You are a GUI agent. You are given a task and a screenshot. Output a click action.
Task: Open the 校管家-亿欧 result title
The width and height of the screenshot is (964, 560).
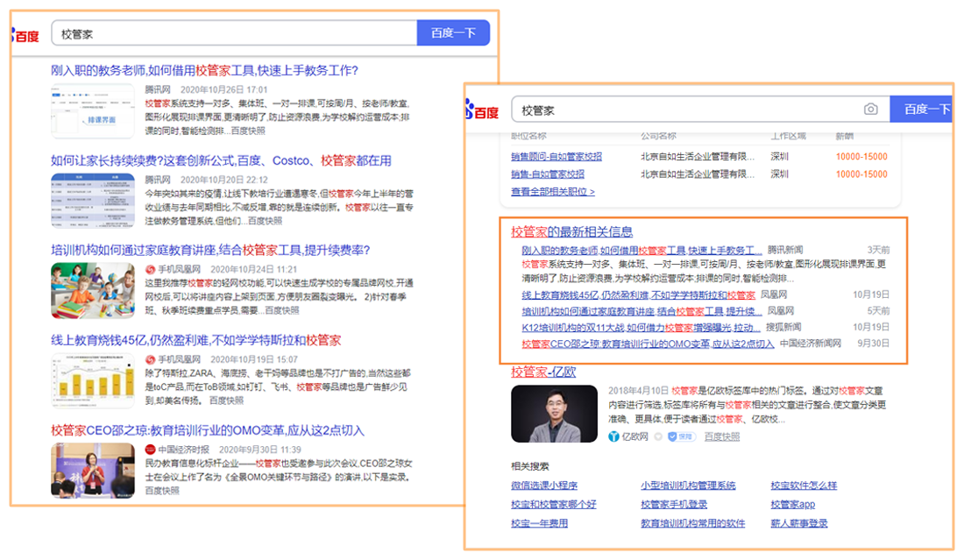click(543, 372)
